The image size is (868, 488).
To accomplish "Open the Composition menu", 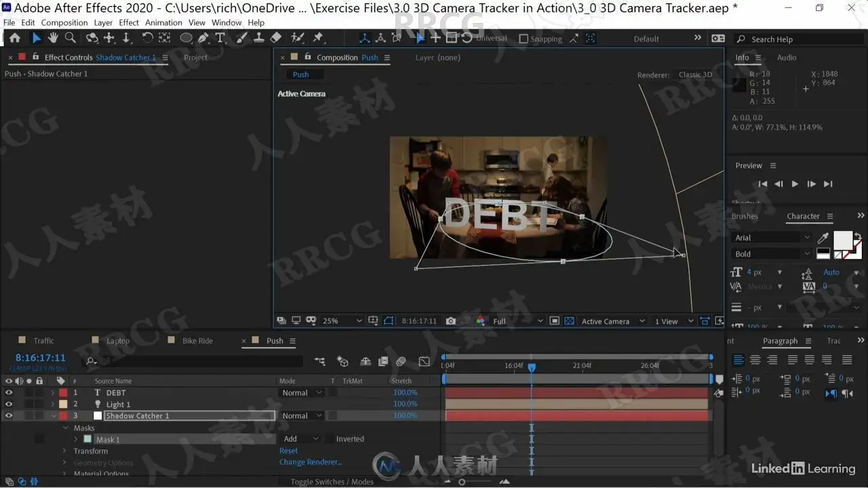I will 64,22.
